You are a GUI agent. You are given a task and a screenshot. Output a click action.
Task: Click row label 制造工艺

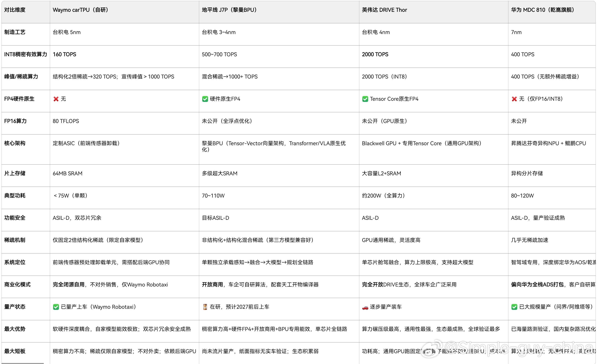point(15,32)
